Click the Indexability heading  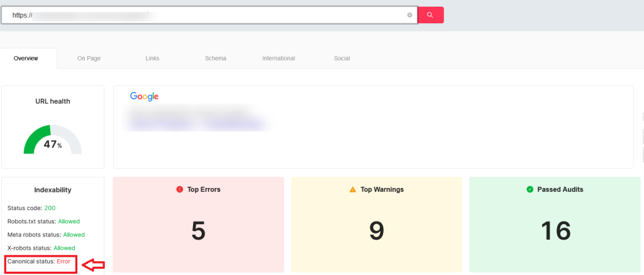[x=53, y=190]
